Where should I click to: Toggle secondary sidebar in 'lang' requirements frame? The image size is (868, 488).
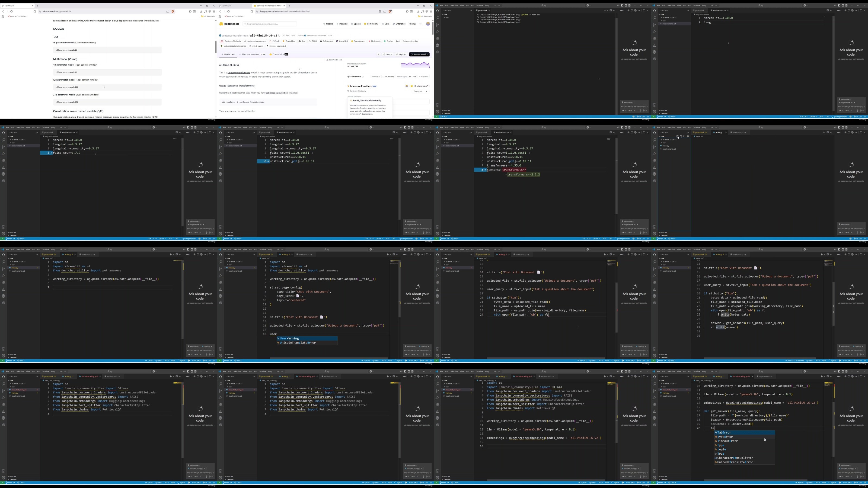tap(846, 5)
